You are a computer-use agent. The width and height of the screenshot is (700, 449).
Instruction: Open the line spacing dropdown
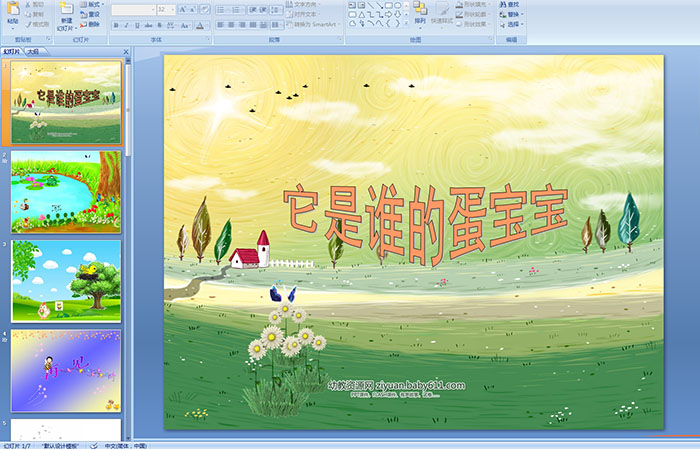point(277,9)
